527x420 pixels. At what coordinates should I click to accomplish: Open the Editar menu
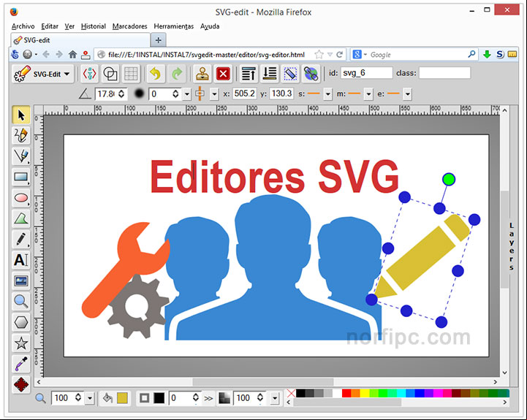click(50, 26)
